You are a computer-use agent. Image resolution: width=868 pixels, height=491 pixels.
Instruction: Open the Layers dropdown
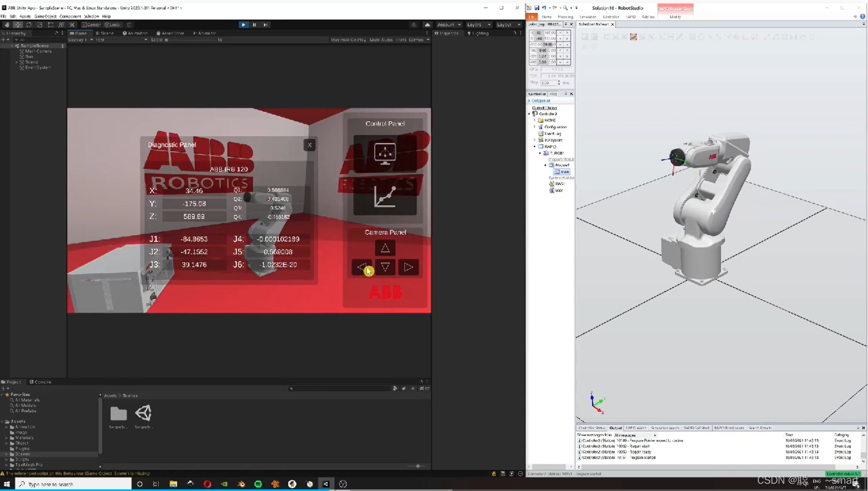(478, 25)
